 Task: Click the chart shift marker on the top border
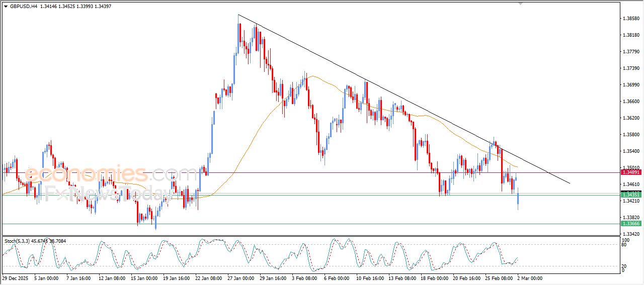point(521,4)
